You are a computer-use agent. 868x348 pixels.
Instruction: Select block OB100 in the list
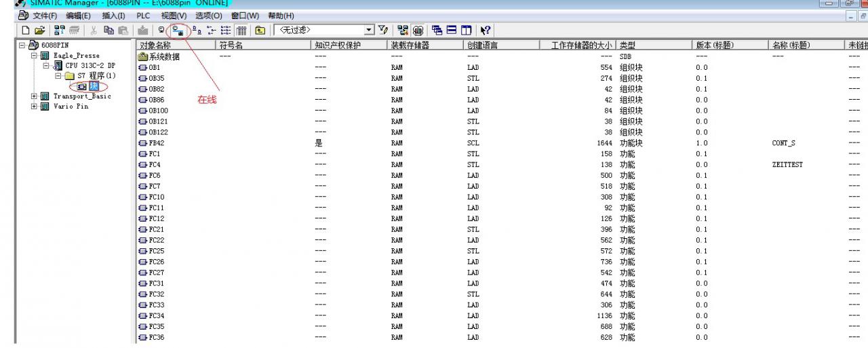(x=155, y=111)
